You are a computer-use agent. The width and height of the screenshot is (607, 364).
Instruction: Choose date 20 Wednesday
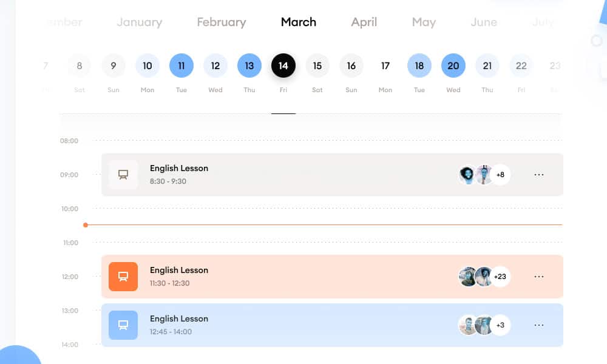point(453,66)
